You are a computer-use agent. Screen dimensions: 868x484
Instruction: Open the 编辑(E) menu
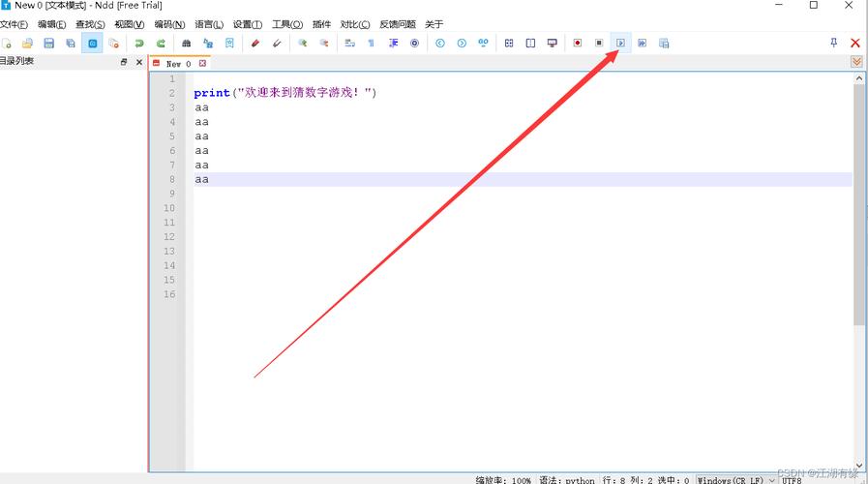point(51,24)
